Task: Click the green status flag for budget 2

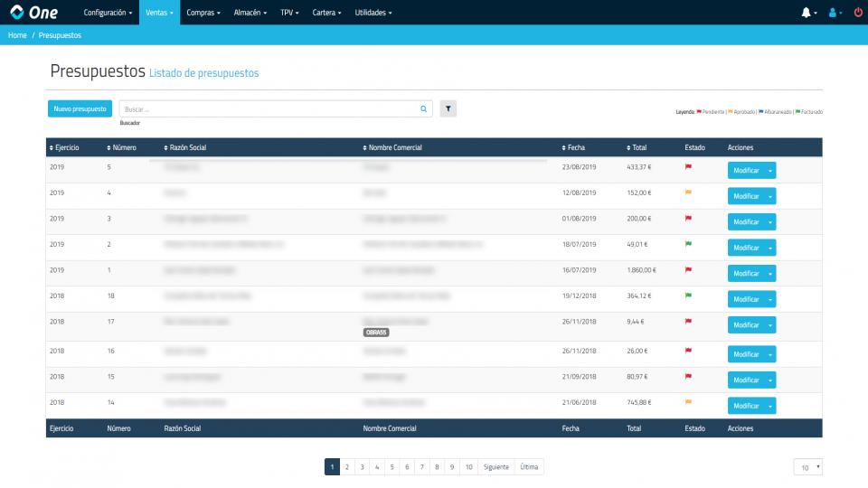Action: click(x=688, y=244)
